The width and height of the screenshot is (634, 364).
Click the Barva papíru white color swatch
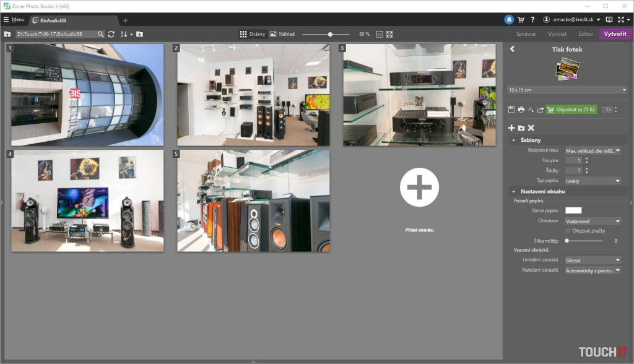pyautogui.click(x=573, y=210)
